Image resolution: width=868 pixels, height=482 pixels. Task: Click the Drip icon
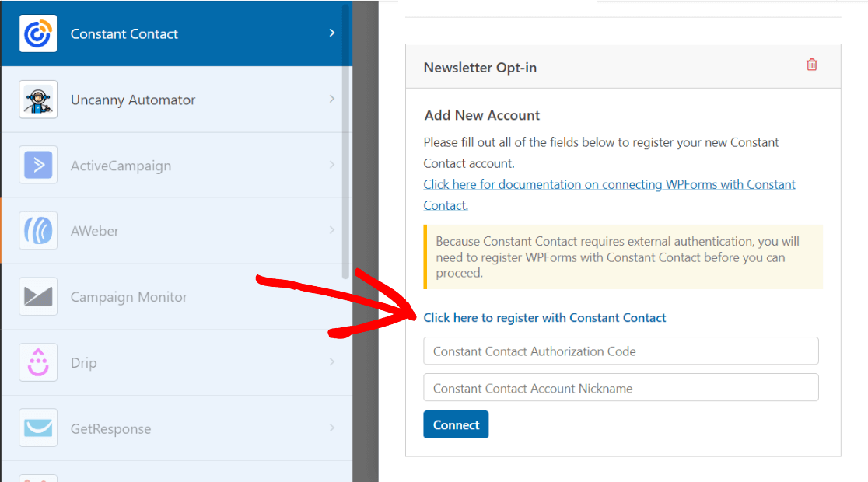pyautogui.click(x=37, y=362)
